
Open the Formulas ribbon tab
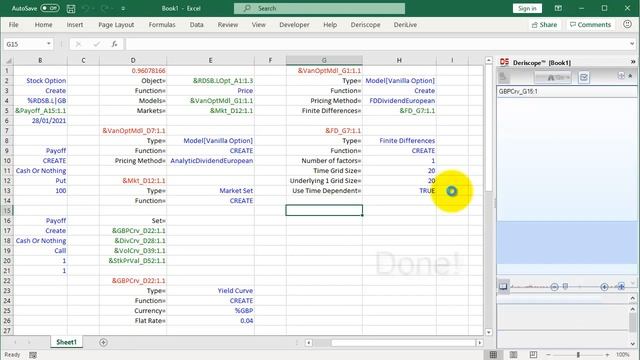(162, 24)
